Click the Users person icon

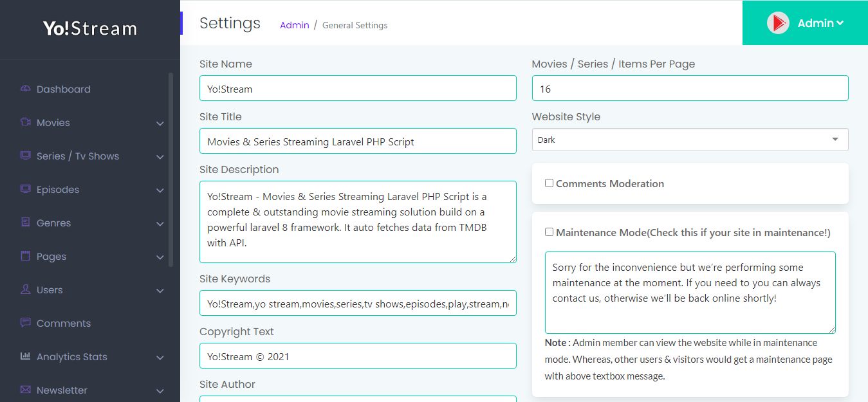click(26, 289)
